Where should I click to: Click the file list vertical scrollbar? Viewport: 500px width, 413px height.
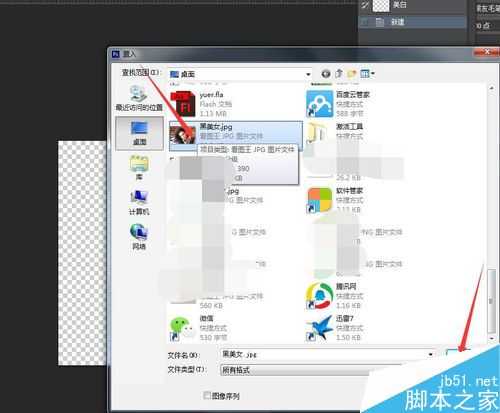(x=492, y=213)
